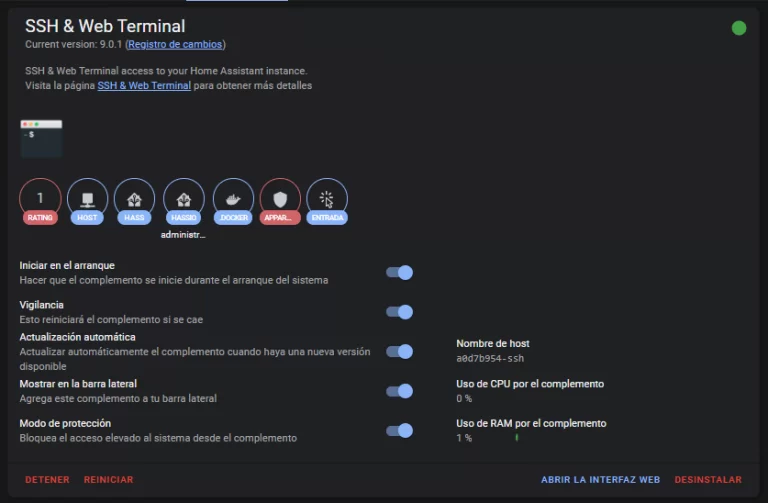Disable the Vigilancia watchdog switch

400,312
